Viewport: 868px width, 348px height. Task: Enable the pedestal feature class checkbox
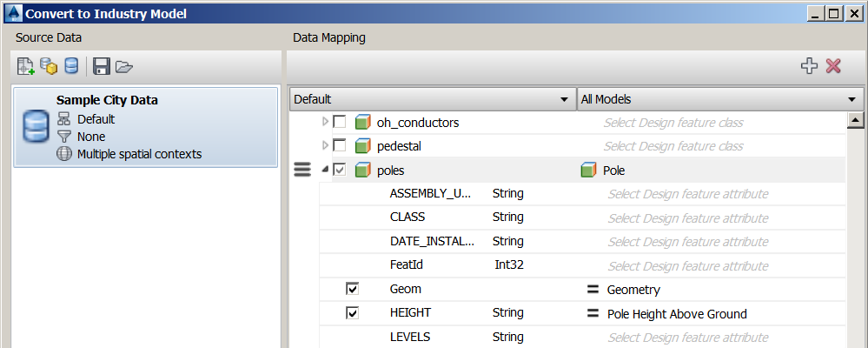click(340, 145)
